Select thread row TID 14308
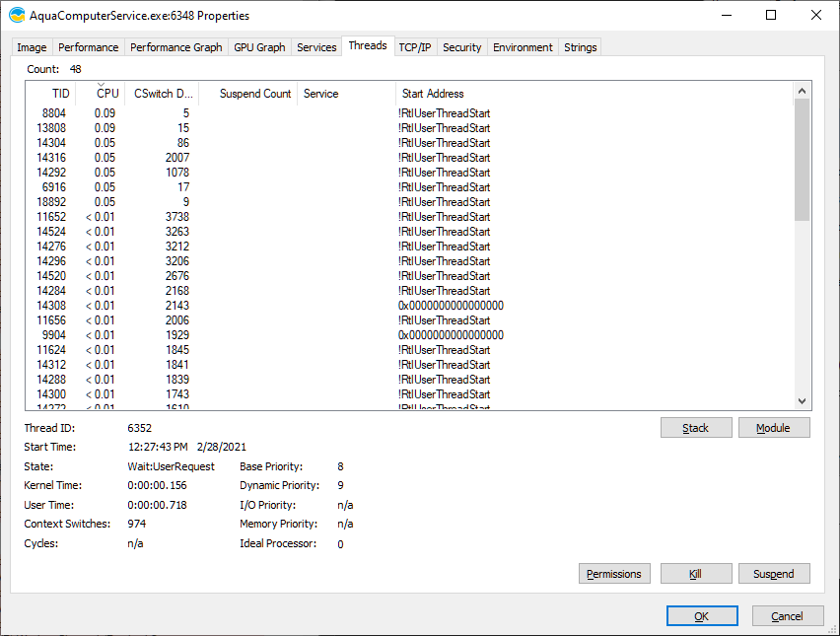 pyautogui.click(x=409, y=306)
